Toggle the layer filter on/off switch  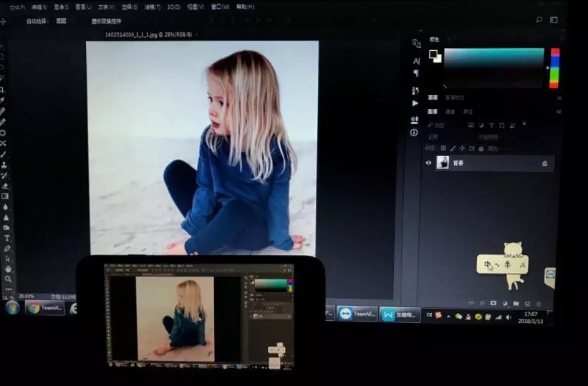pyautogui.click(x=524, y=124)
